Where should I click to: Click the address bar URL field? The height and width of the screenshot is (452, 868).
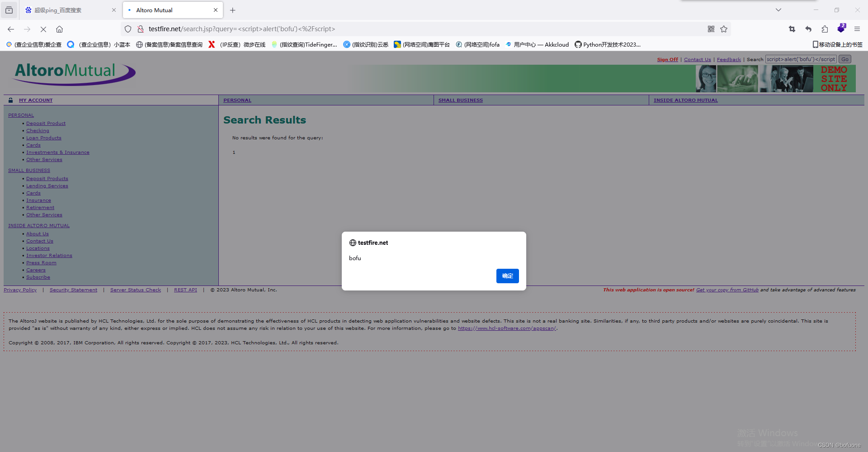tap(425, 29)
